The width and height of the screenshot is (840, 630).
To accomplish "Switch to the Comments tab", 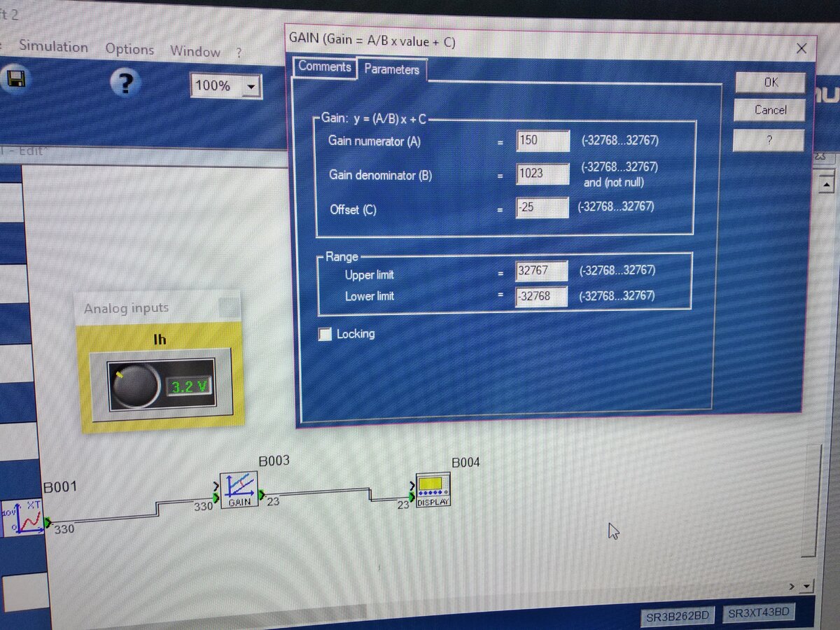I will (x=325, y=67).
